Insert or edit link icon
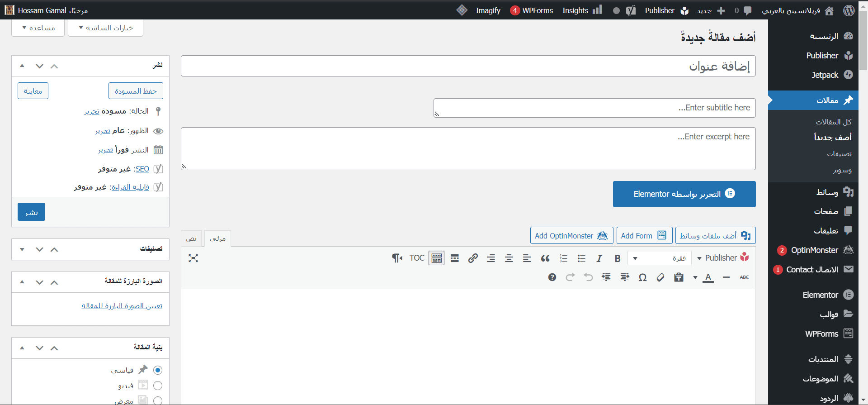The height and width of the screenshot is (405, 868). tap(473, 258)
